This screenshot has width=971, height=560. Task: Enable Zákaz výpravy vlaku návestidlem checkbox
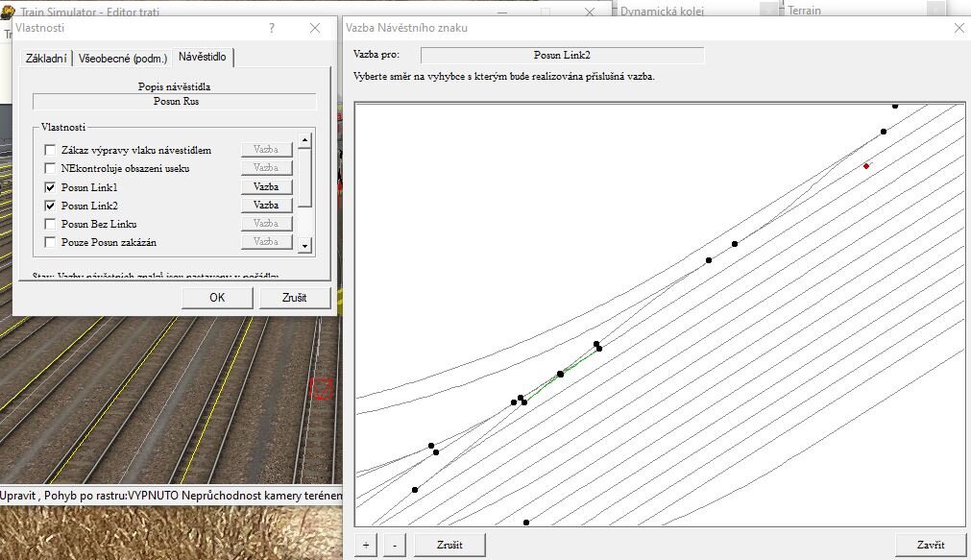(x=50, y=151)
